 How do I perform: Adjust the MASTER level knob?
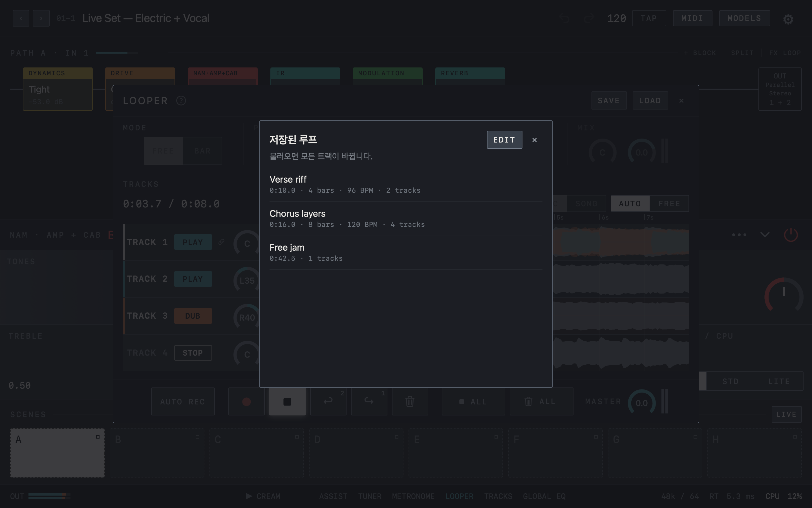(641, 402)
